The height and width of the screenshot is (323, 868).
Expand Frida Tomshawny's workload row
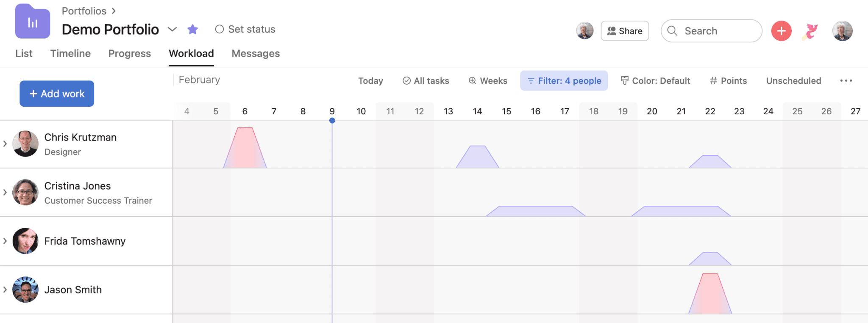coord(5,241)
